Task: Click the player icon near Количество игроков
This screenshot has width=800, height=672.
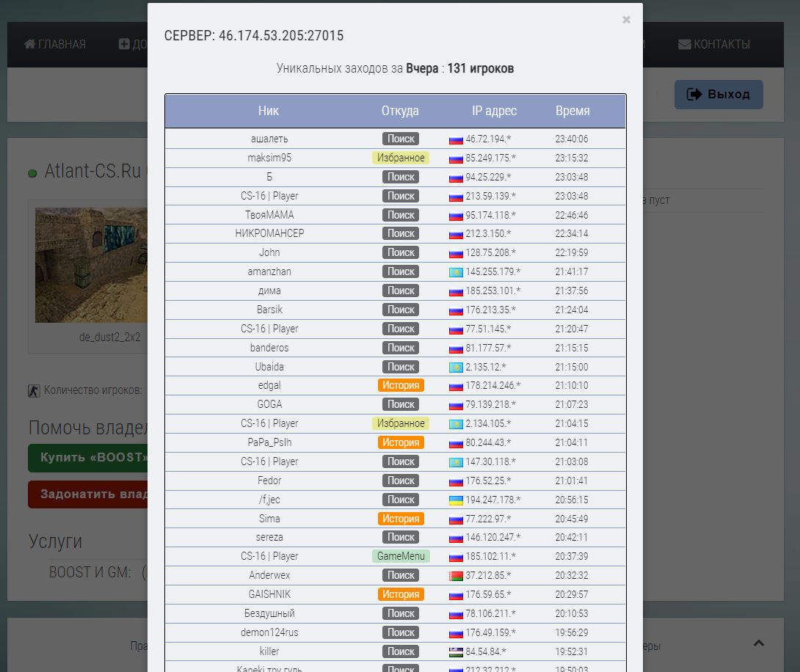Action: pyautogui.click(x=34, y=391)
